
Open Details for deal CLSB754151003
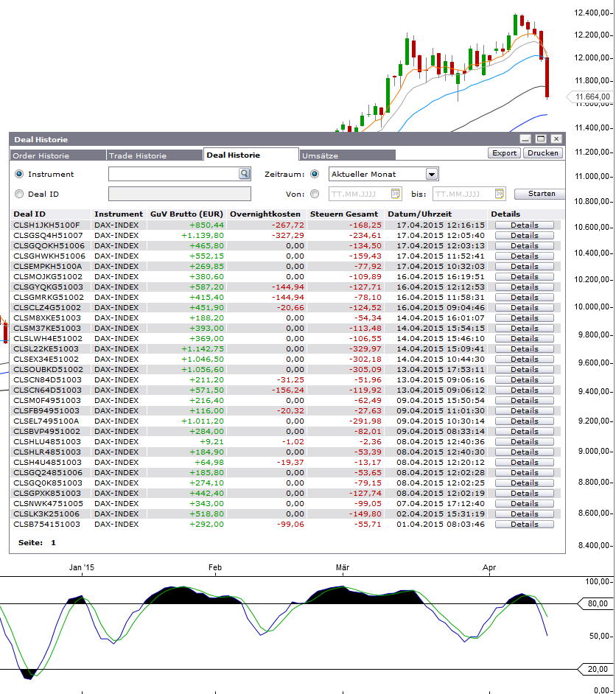pyautogui.click(x=525, y=524)
